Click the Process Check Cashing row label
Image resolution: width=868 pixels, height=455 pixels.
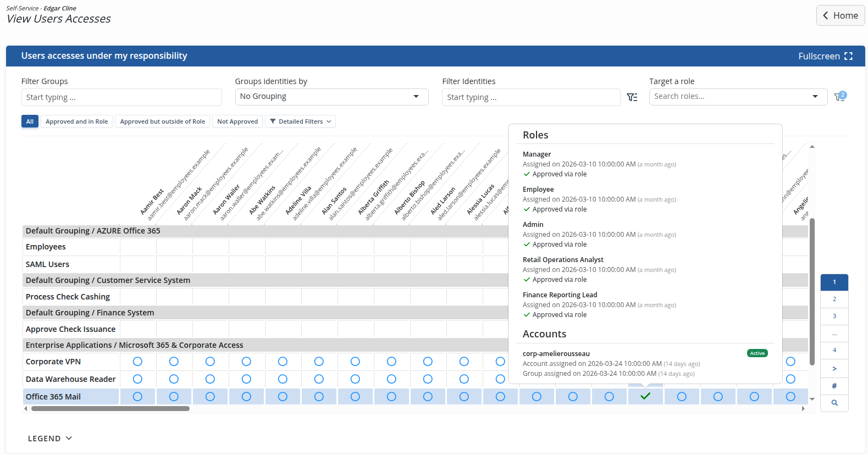tap(68, 297)
